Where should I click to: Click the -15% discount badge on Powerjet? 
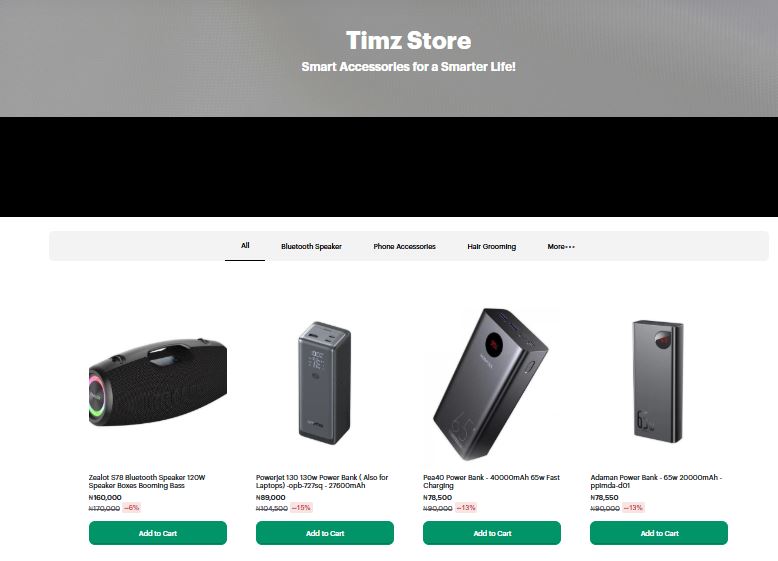(x=301, y=508)
